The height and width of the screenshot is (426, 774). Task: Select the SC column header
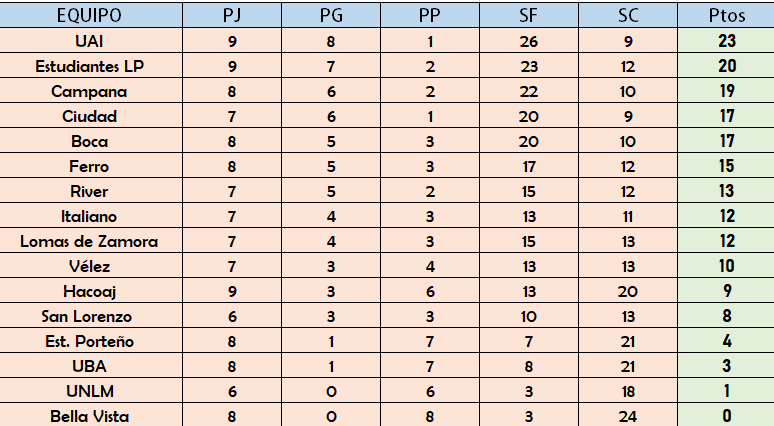tap(628, 15)
